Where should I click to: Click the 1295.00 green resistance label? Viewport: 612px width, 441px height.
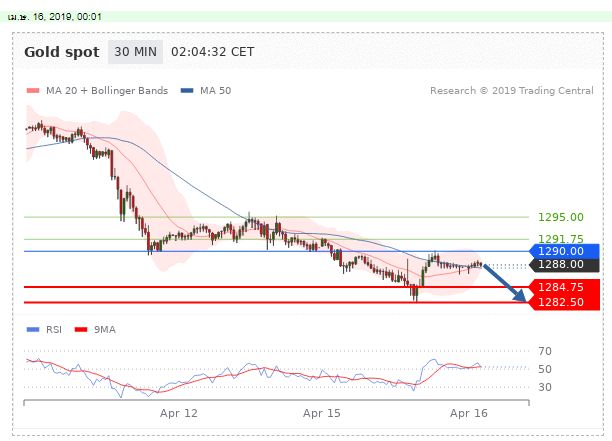(x=560, y=217)
